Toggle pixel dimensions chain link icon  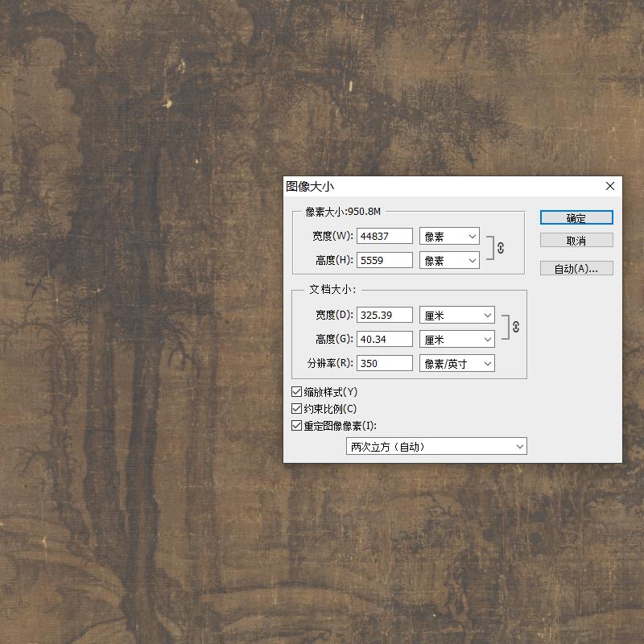(500, 248)
